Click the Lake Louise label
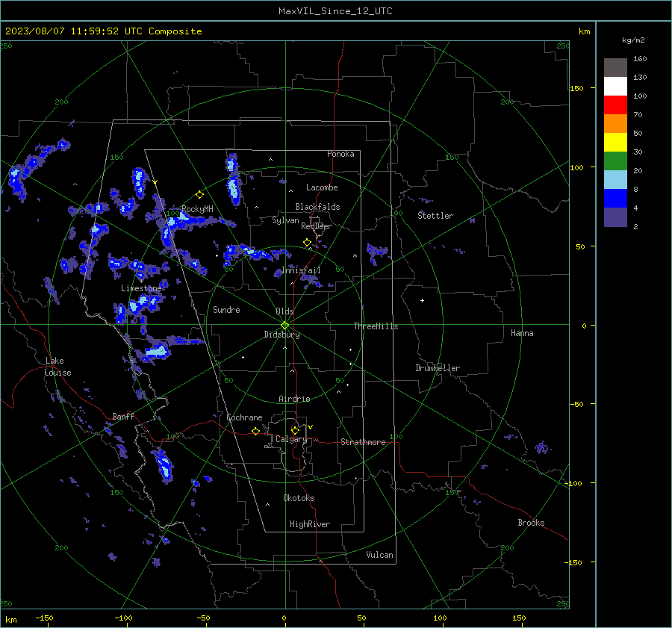The width and height of the screenshot is (672, 628). (x=57, y=367)
